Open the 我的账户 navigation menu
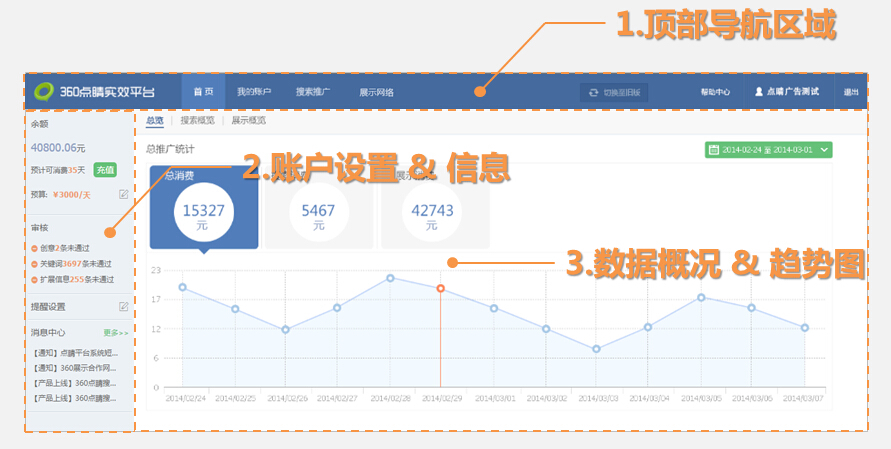This screenshot has height=449, width=891. pos(254,92)
